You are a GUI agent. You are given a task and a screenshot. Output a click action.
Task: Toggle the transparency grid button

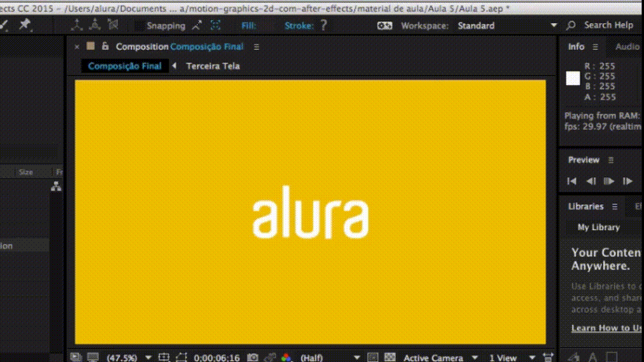click(389, 357)
